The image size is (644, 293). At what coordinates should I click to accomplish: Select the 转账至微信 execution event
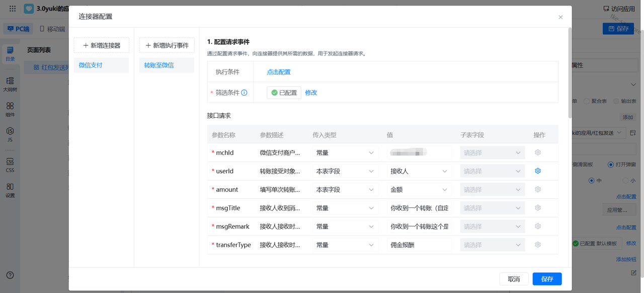click(x=167, y=65)
